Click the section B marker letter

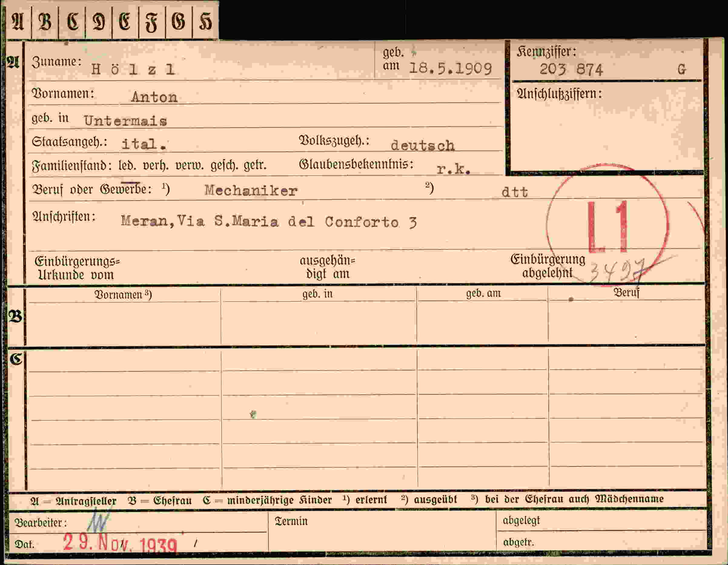(15, 317)
